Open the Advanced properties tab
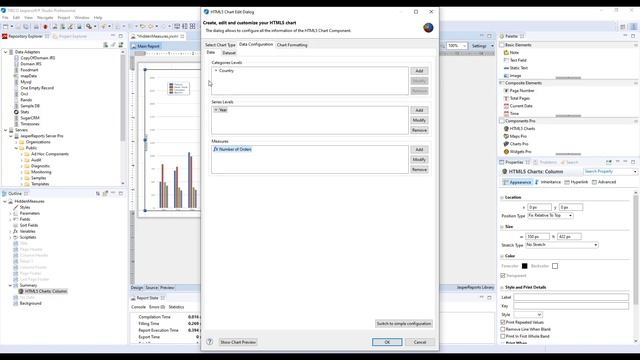Viewport: 640px width, 360px height. [x=604, y=182]
